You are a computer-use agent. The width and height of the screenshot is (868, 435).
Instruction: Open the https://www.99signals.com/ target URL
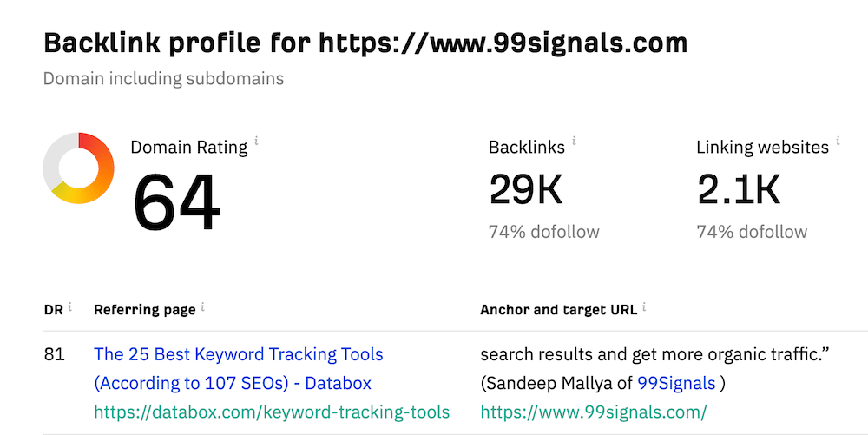(594, 412)
